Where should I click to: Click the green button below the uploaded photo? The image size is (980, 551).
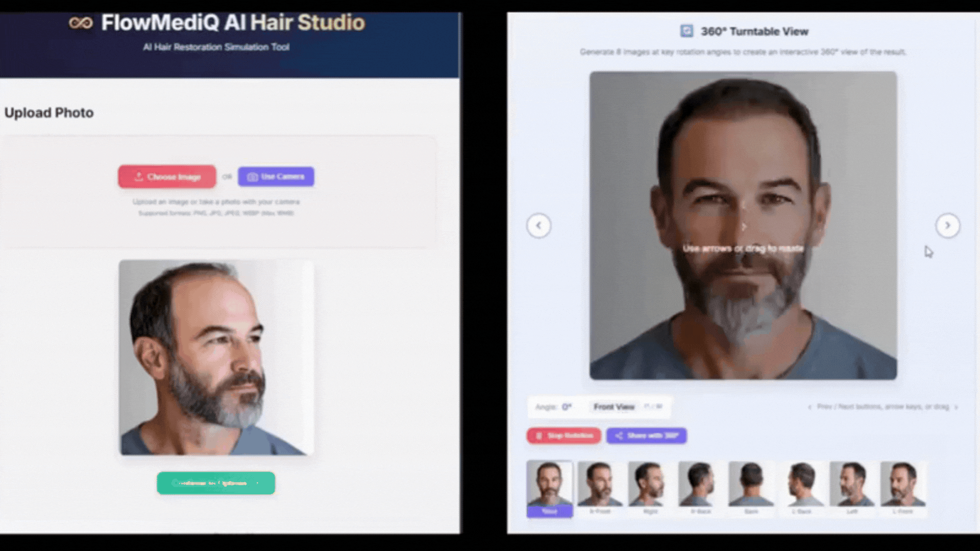(x=216, y=483)
